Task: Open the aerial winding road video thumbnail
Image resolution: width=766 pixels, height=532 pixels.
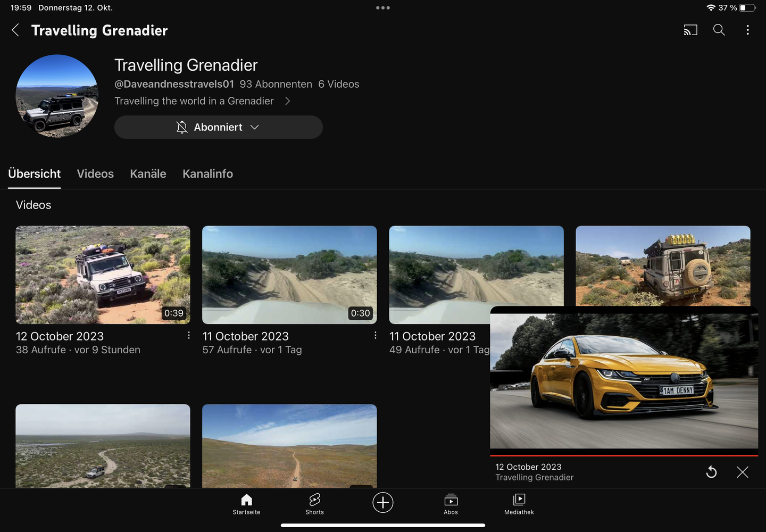Action: point(103,446)
